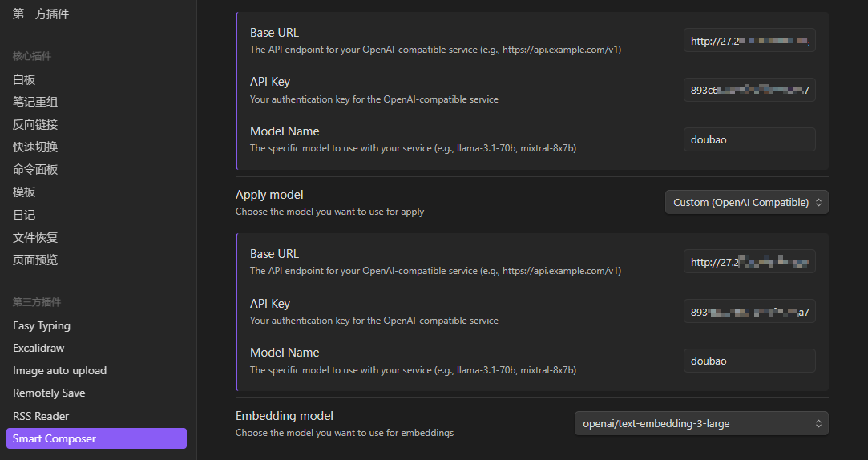The width and height of the screenshot is (868, 460).
Task: Open the 日记 plugin settings
Action: [x=24, y=215]
